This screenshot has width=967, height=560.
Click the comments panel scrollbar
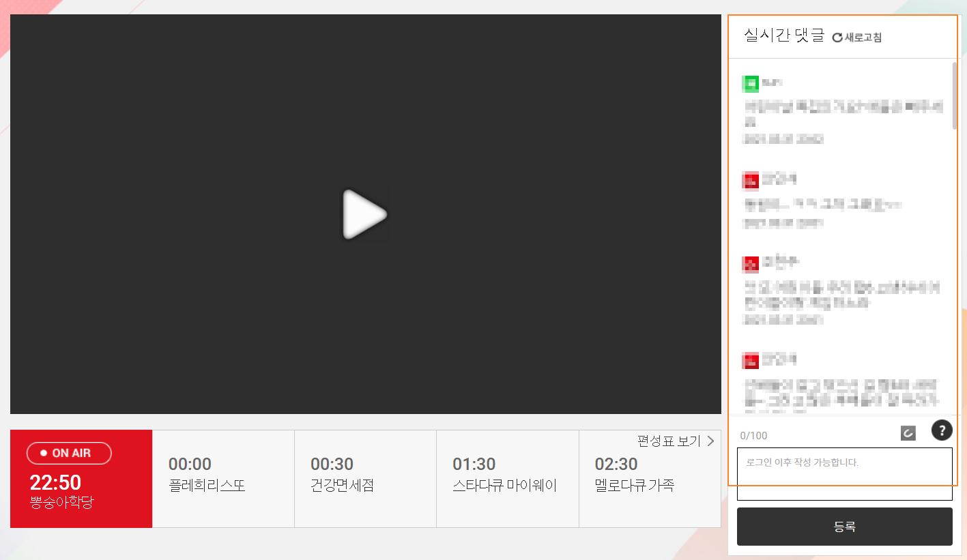pos(955,95)
